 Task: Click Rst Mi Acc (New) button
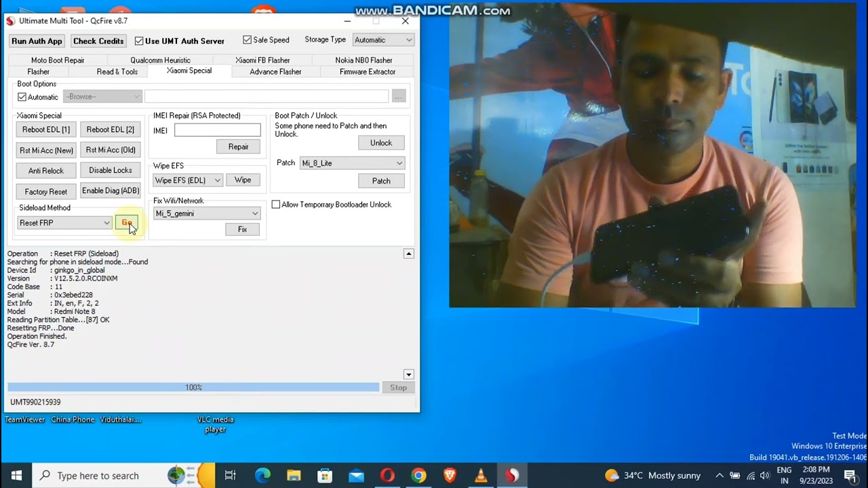[x=46, y=150]
